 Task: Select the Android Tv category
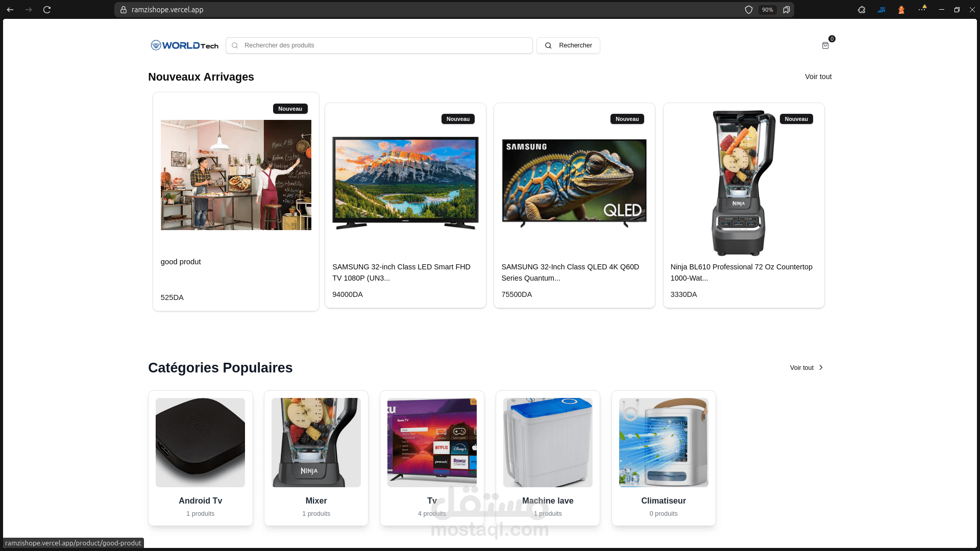[x=201, y=458]
